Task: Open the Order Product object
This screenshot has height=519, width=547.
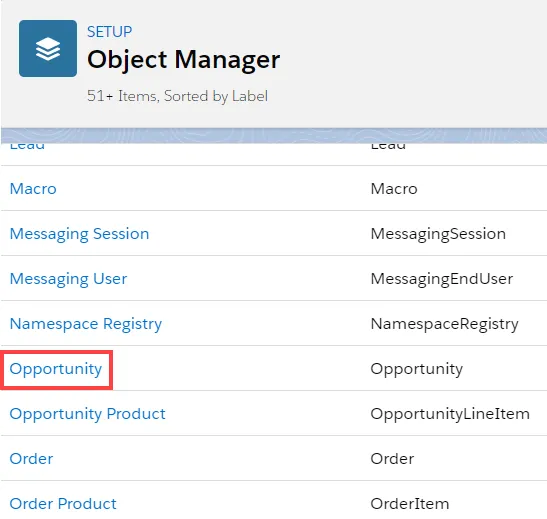Action: [x=63, y=504]
